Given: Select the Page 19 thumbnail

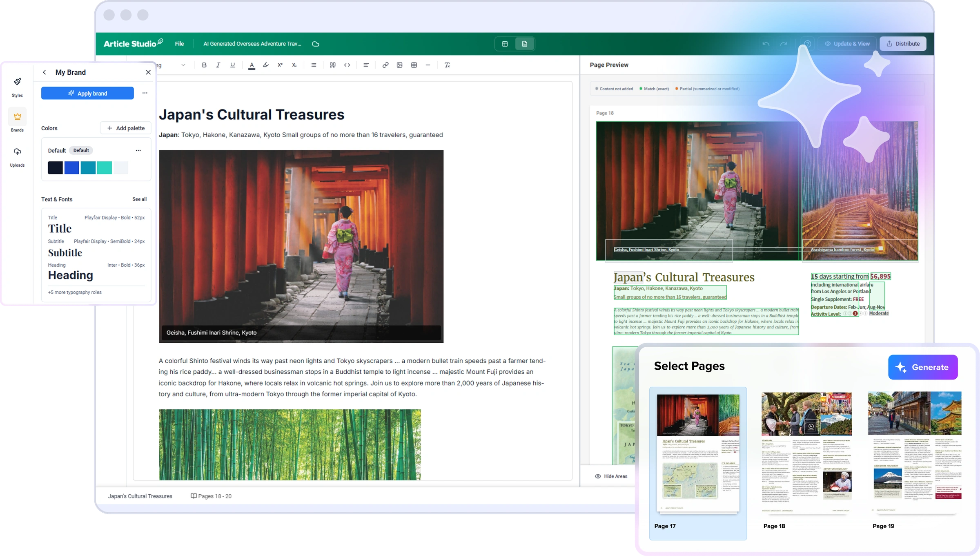Looking at the screenshot, I should pos(915,452).
